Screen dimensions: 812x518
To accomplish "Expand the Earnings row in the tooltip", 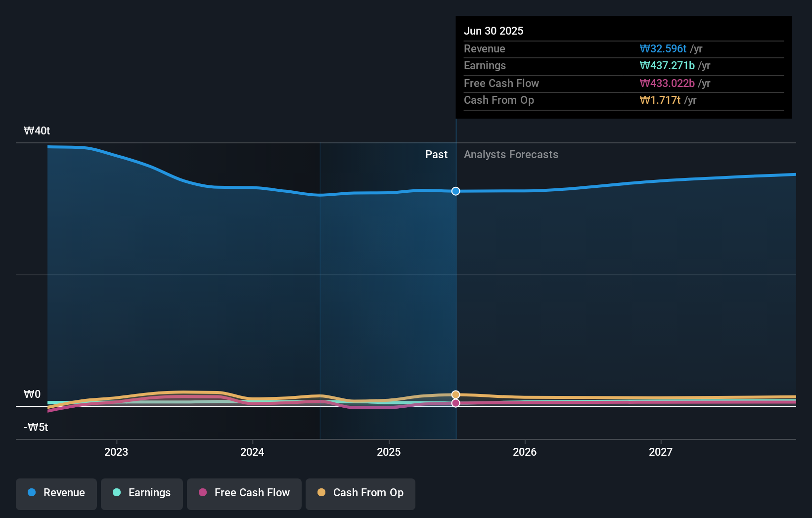I will [x=485, y=65].
